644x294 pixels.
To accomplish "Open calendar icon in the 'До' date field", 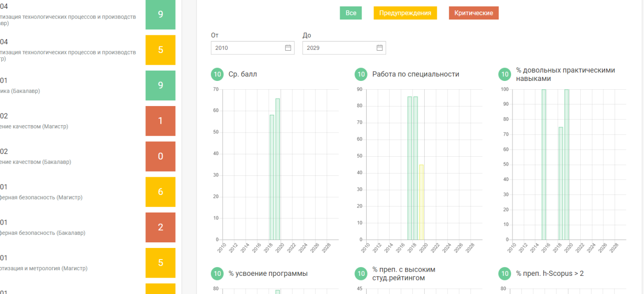I will click(379, 48).
